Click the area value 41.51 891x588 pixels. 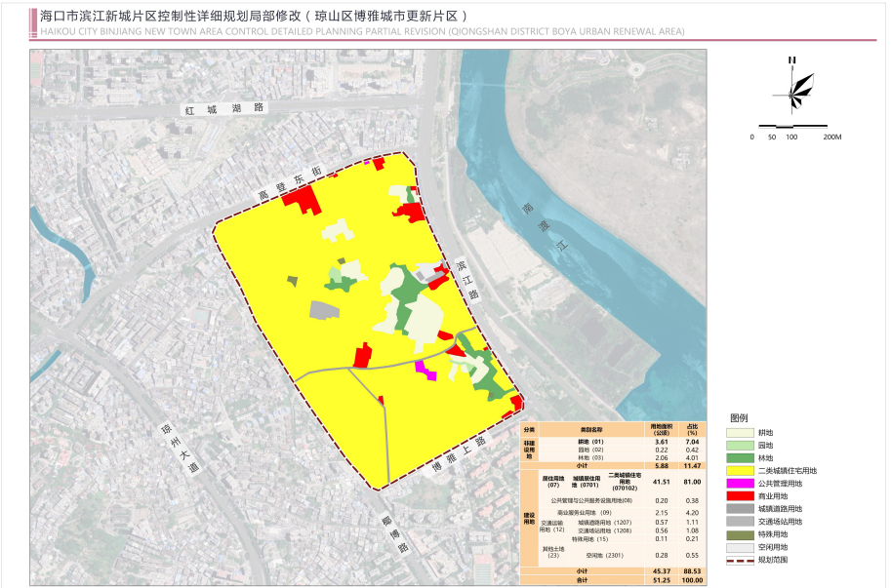click(662, 482)
